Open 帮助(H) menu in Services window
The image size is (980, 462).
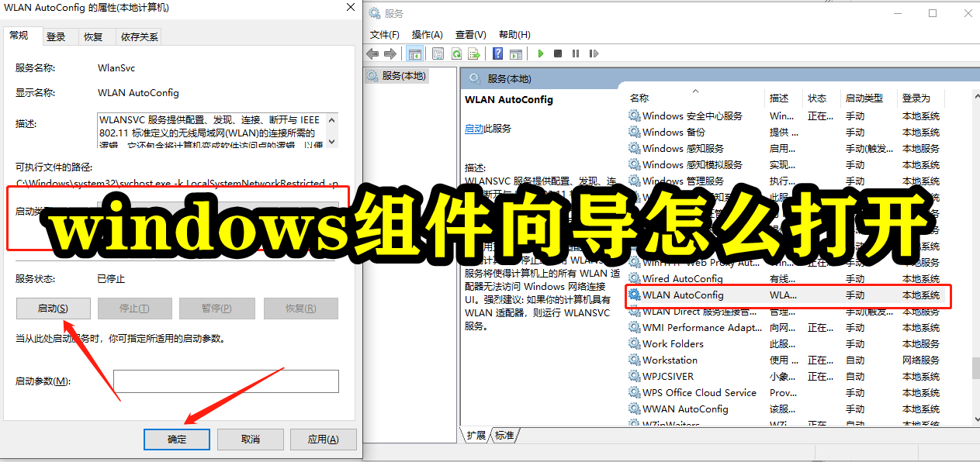[514, 34]
